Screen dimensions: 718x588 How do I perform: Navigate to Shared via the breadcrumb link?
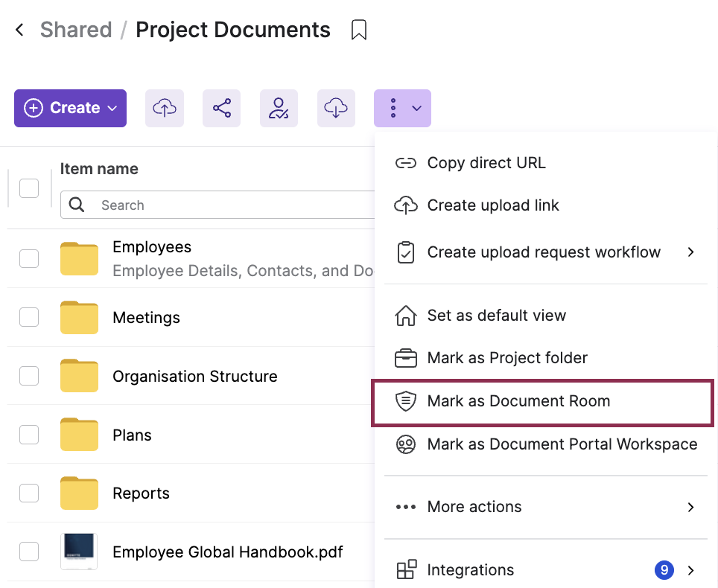point(76,29)
